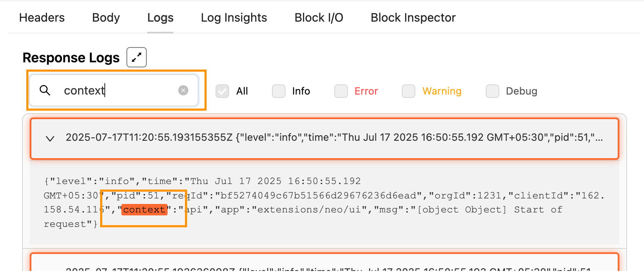The width and height of the screenshot is (644, 279).
Task: Expand Response Logs with the fullscreen arrows icon
Action: coord(137,58)
